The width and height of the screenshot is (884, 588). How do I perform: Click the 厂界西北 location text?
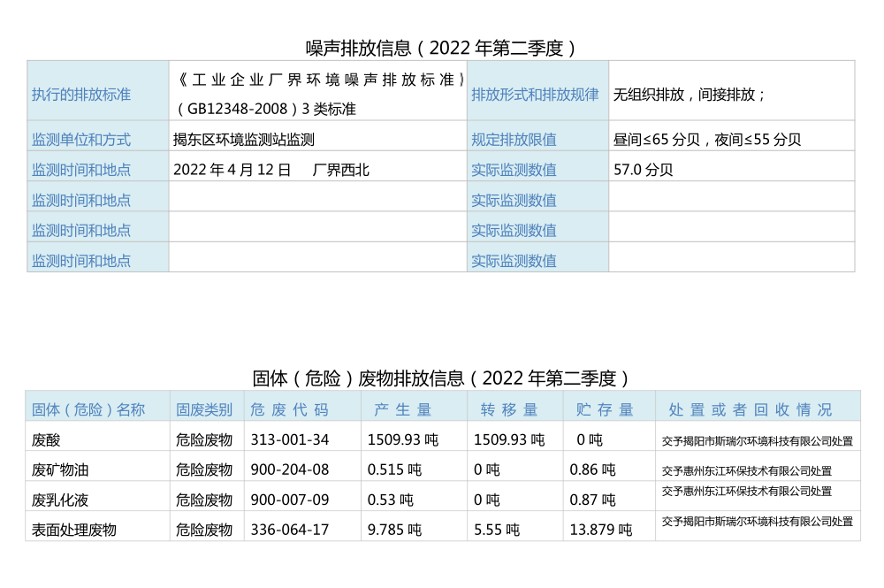pyautogui.click(x=340, y=170)
